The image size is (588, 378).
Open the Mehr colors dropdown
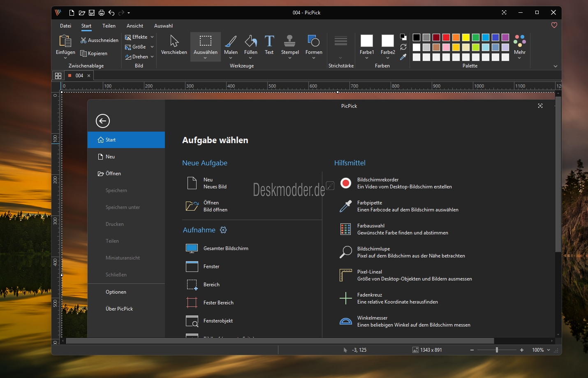point(520,46)
